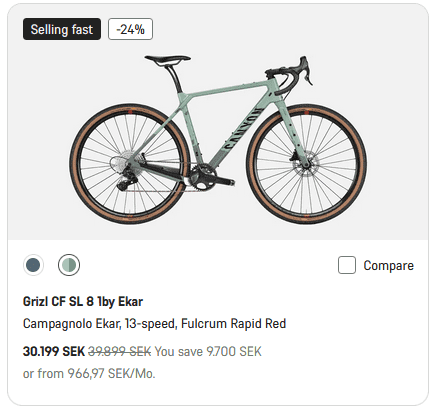Select the dark blue color swatch
The image size is (436, 417).
[x=33, y=265]
